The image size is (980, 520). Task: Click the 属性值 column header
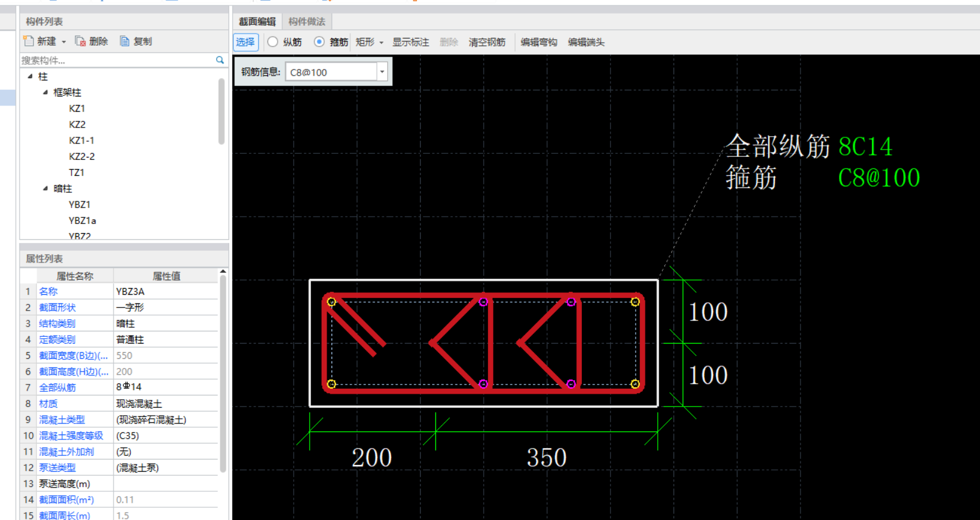(165, 276)
